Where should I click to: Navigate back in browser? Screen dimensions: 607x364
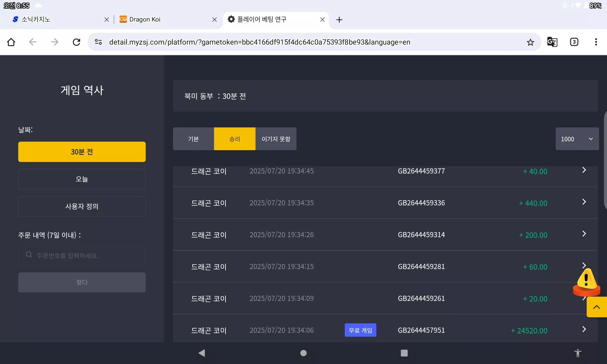click(x=33, y=42)
